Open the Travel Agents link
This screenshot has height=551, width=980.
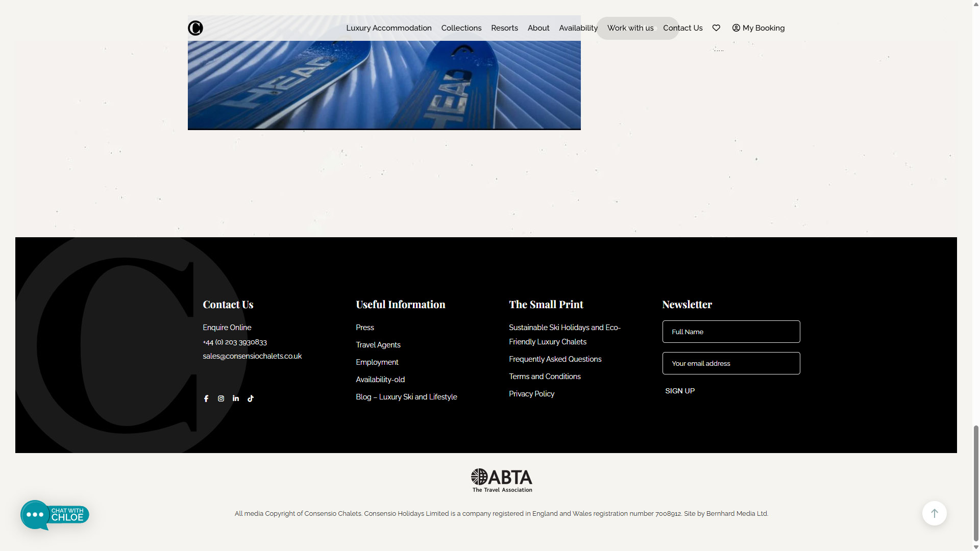tap(378, 345)
